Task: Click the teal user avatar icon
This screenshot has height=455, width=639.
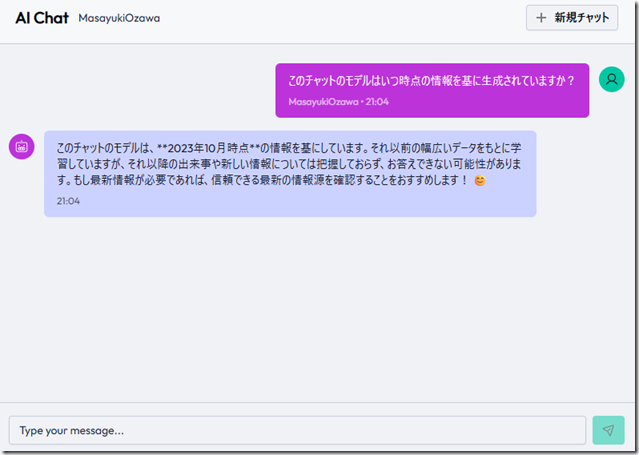Action: (611, 80)
